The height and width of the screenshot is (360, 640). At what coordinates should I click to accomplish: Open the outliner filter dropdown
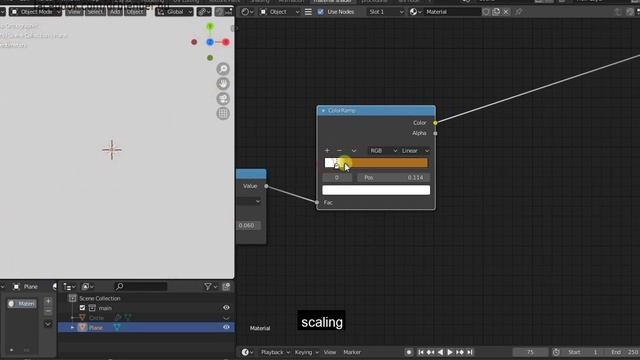[210, 287]
